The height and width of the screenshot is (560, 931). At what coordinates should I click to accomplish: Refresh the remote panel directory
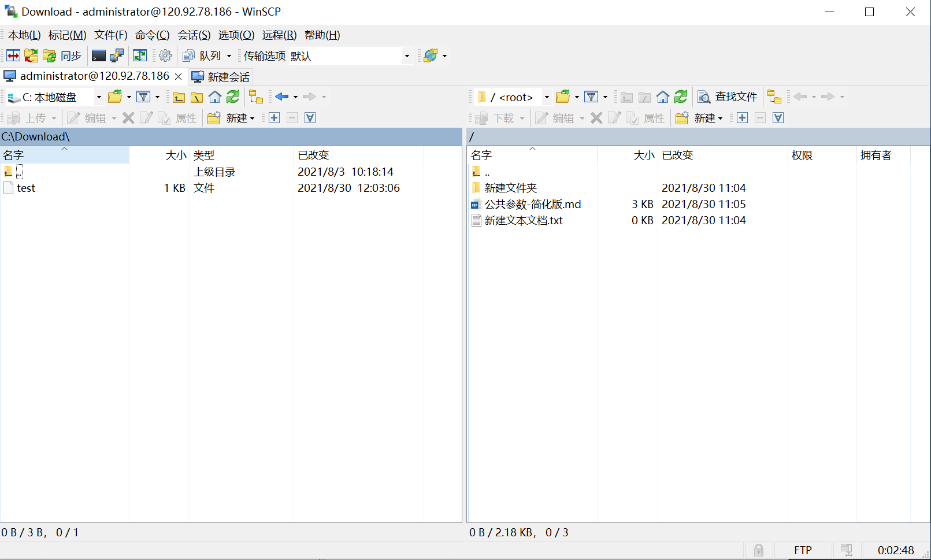tap(681, 97)
